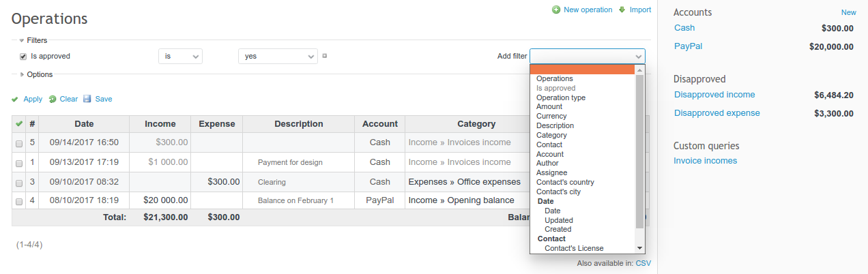Viewport: 868px width, 274px height.
Task: Click the check-all checkmark in table header
Action: point(18,124)
